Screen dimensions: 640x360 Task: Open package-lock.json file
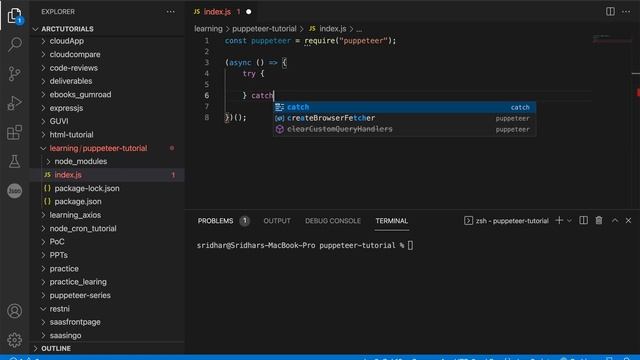click(x=87, y=188)
